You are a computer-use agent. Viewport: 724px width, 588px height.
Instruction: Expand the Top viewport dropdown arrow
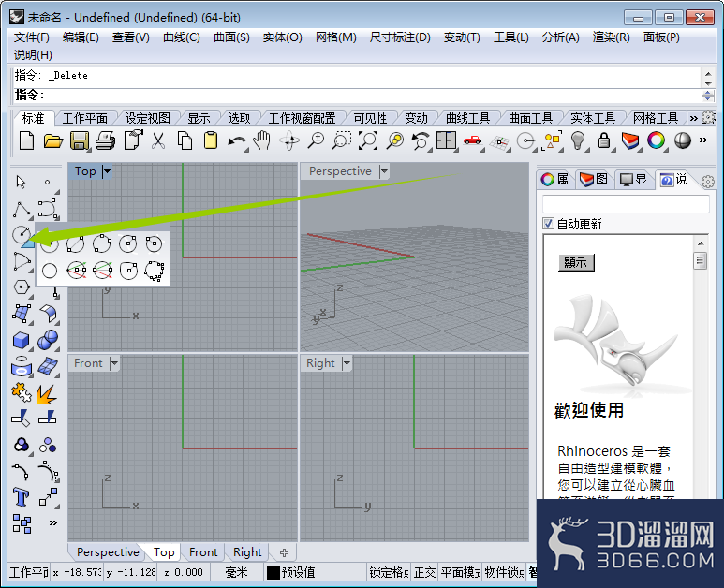click(107, 171)
